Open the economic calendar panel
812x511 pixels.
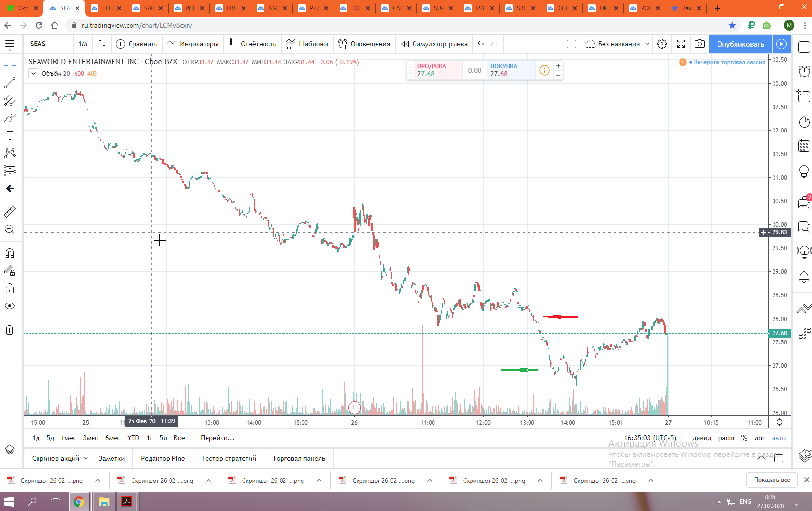point(804,146)
